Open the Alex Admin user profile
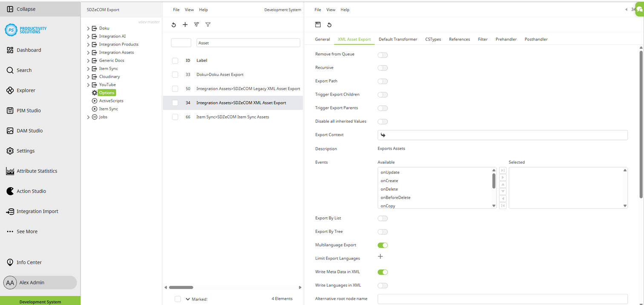Image resolution: width=644 pixels, height=305 pixels. (40, 282)
